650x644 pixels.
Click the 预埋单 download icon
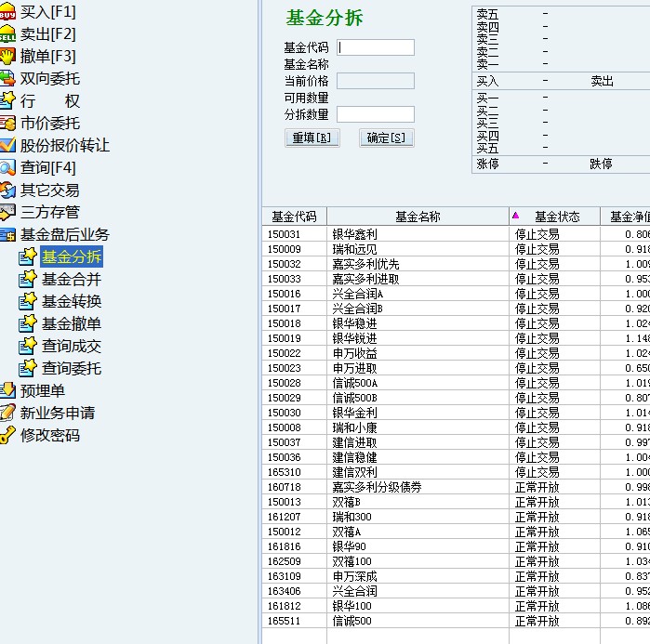coord(7,390)
